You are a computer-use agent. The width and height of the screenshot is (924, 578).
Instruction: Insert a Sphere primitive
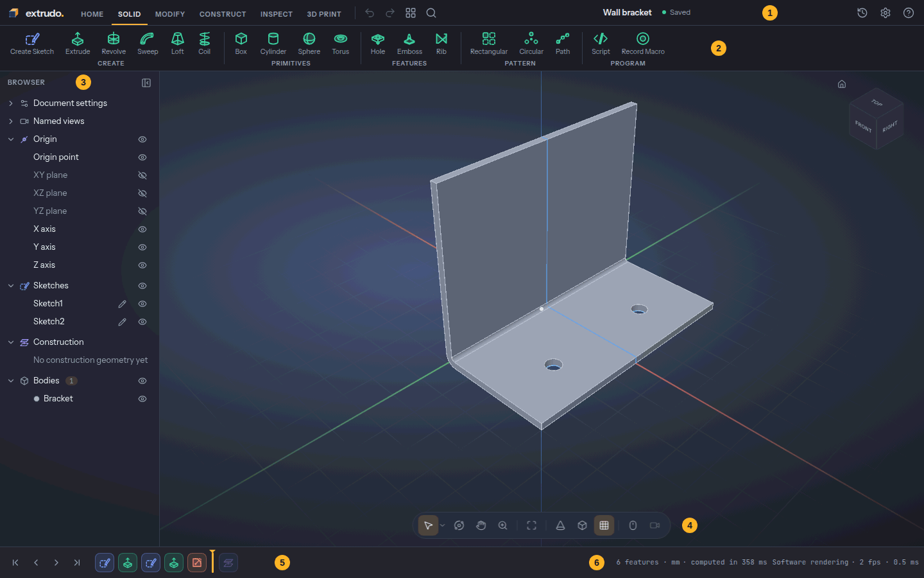coord(309,44)
